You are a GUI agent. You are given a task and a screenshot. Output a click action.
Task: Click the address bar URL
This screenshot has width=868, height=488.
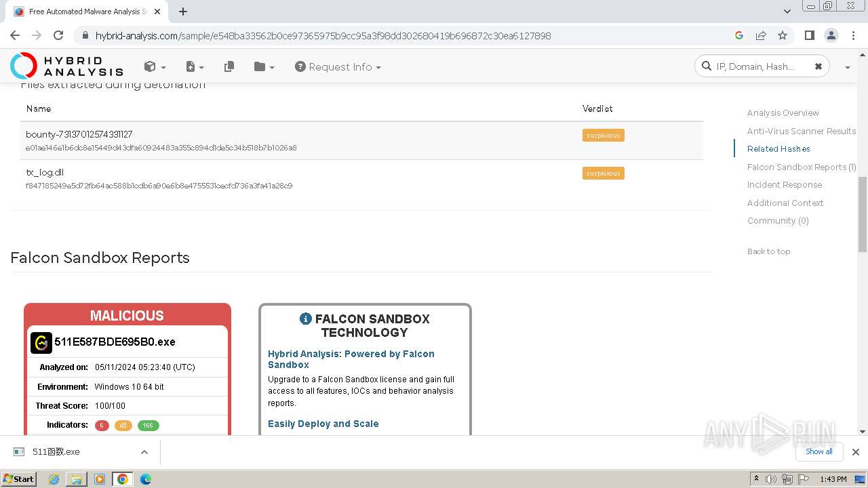tap(323, 35)
